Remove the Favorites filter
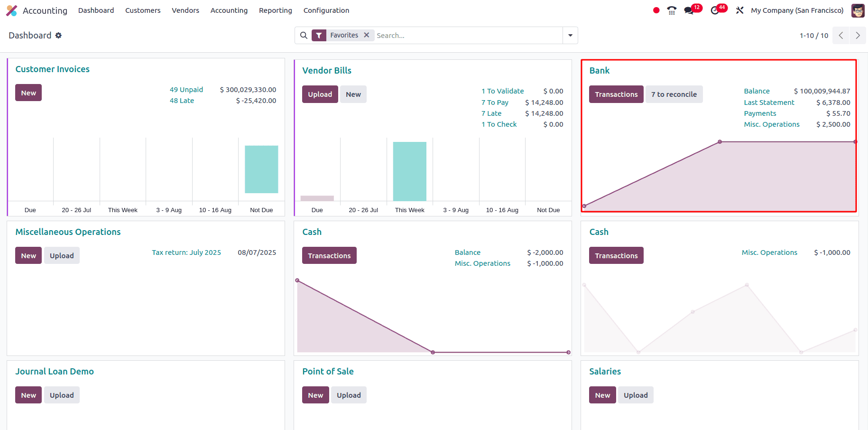Screen dimensions: 868x430 click(366, 35)
